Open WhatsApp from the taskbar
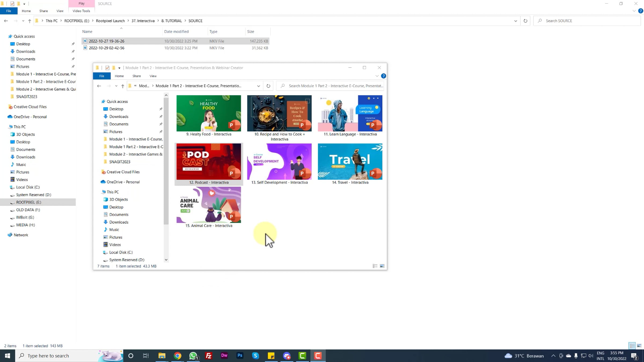The width and height of the screenshot is (644, 362). [193, 356]
